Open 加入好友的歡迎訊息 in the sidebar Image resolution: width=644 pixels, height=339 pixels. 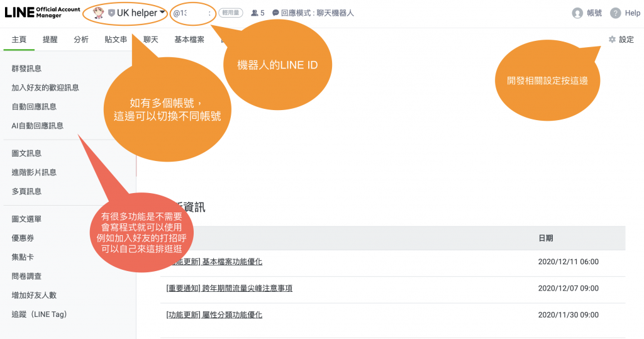pos(45,87)
